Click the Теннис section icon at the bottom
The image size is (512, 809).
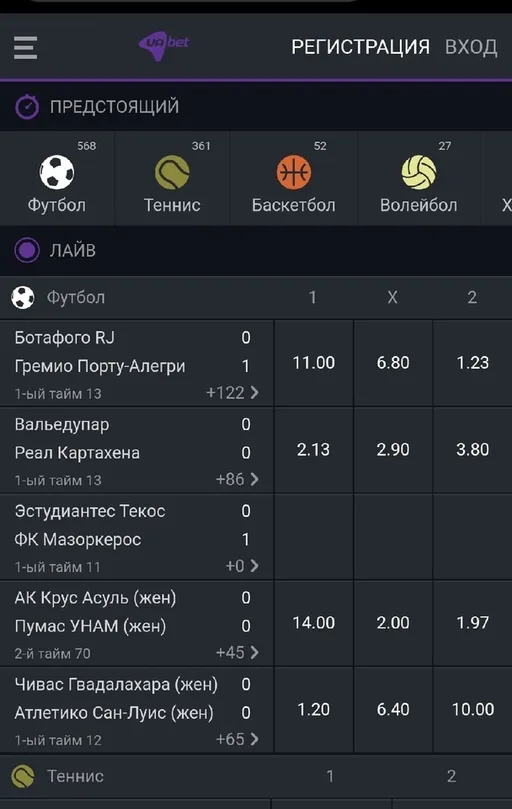click(x=23, y=776)
